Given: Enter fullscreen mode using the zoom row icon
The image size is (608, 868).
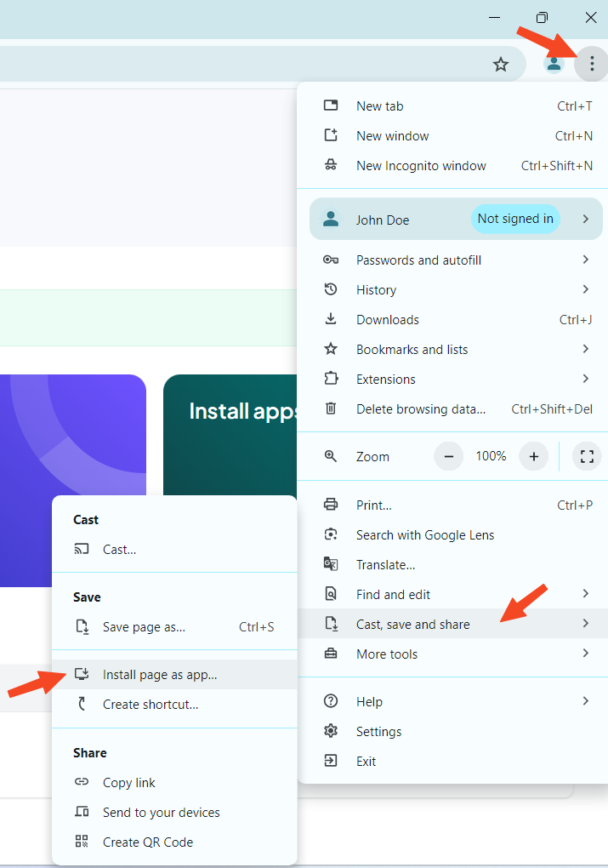Looking at the screenshot, I should 586,456.
